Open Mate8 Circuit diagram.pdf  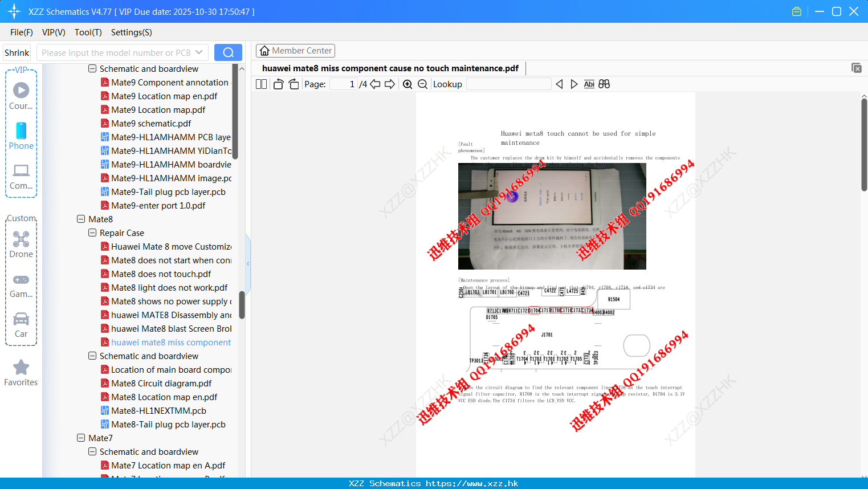click(x=161, y=383)
